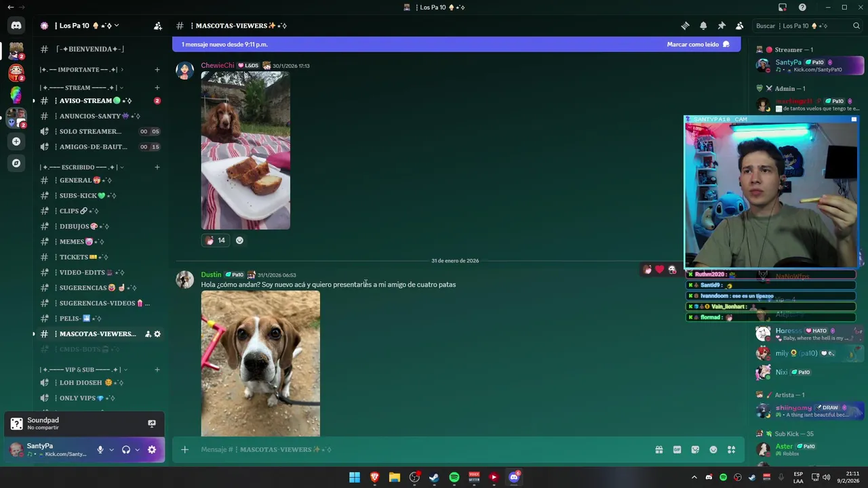This screenshot has width=868, height=488.
Task: Open AVISO-STREAM channel
Action: (x=100, y=100)
